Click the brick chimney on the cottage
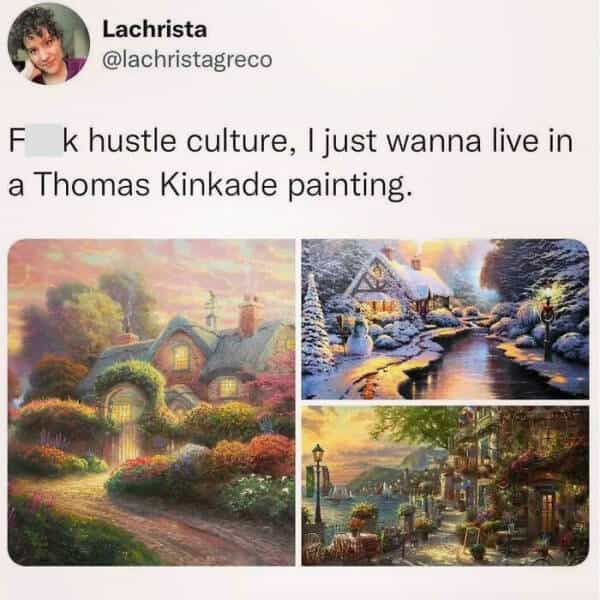 pos(249,315)
